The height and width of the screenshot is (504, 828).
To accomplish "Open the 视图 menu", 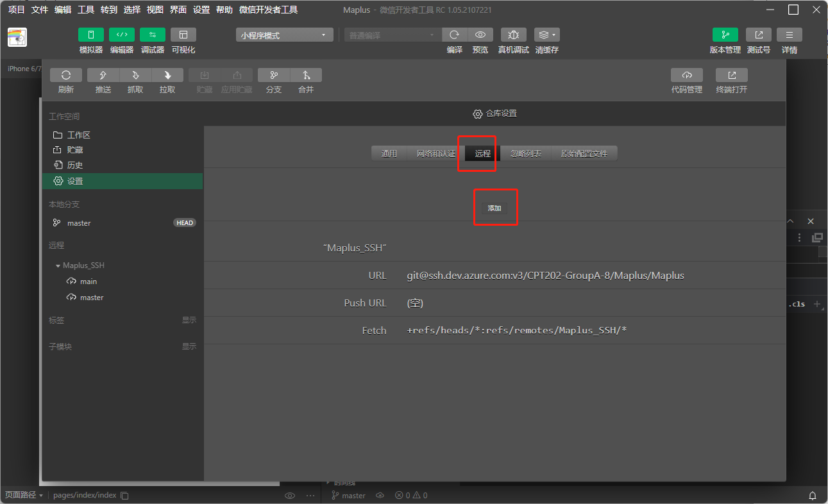I will coord(155,10).
